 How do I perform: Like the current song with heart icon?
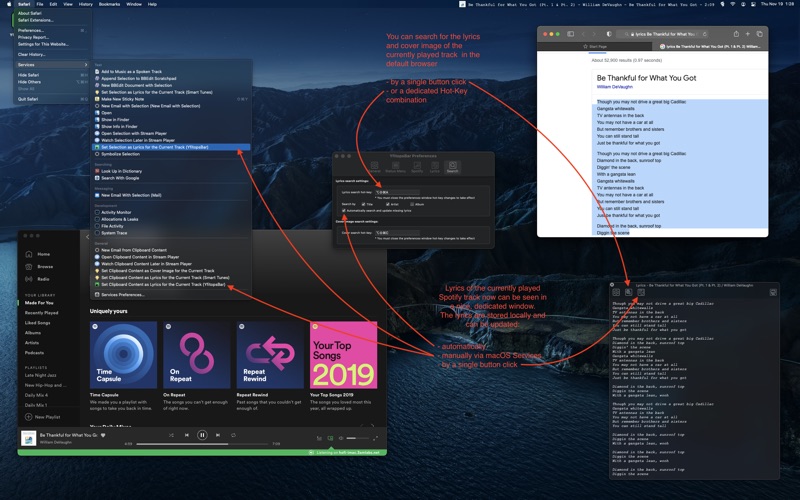[x=103, y=435]
